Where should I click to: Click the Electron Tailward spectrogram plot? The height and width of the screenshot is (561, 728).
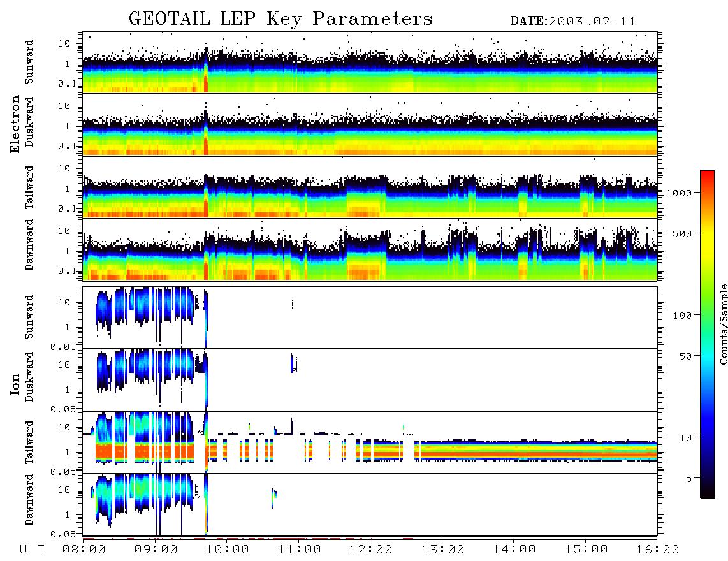coord(370,187)
